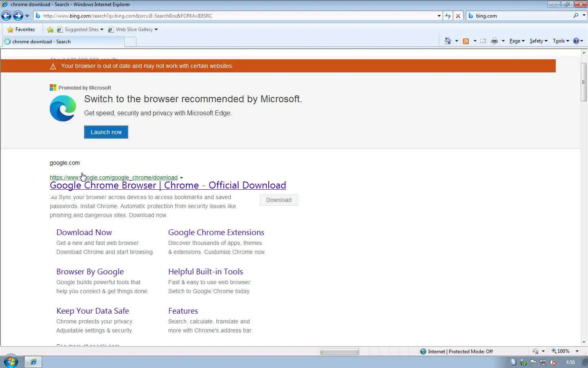This screenshot has height=368, width=588.
Task: Expand the address bar autocomplete dropdown arrow
Action: [x=439, y=16]
